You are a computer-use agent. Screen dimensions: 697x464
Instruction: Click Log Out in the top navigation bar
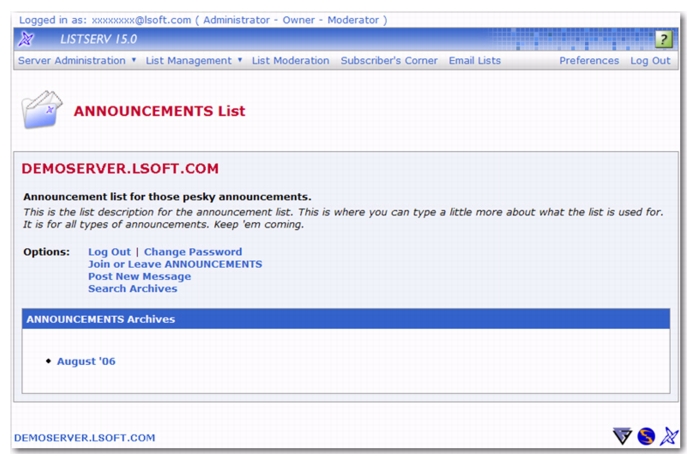(650, 60)
